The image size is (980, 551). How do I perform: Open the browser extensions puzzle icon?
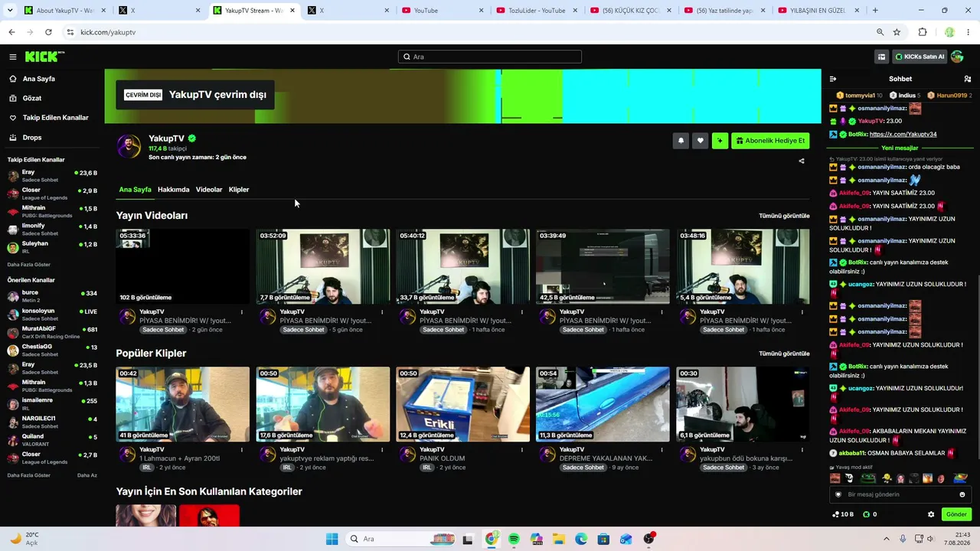[923, 32]
